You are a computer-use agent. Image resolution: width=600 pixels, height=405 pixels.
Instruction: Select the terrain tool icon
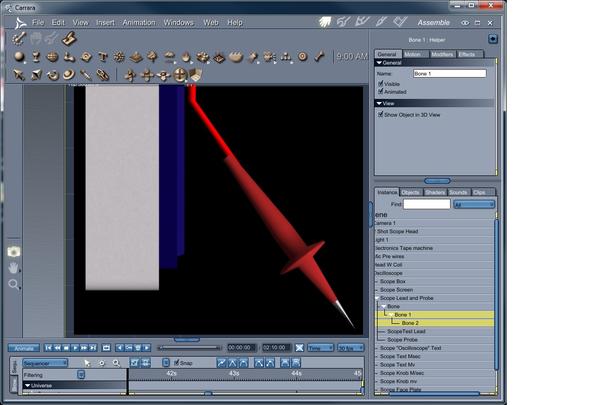click(x=136, y=57)
